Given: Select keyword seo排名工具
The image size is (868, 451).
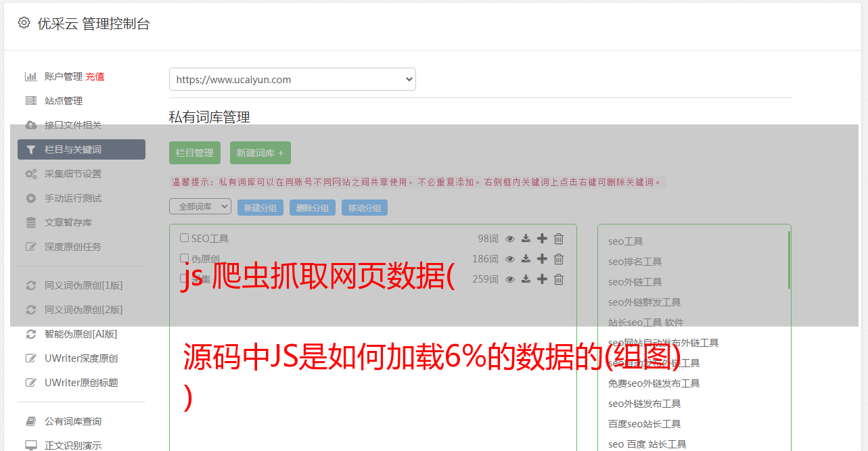Looking at the screenshot, I should (635, 262).
